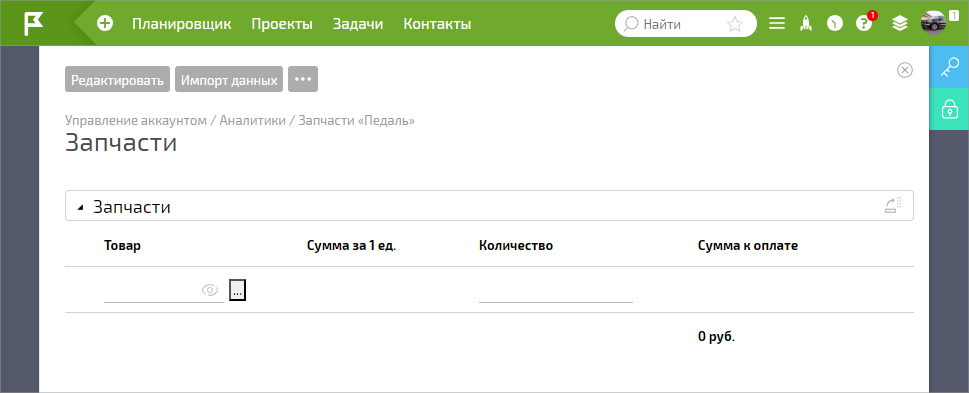
Task: Click the round timer icon
Action: [835, 23]
